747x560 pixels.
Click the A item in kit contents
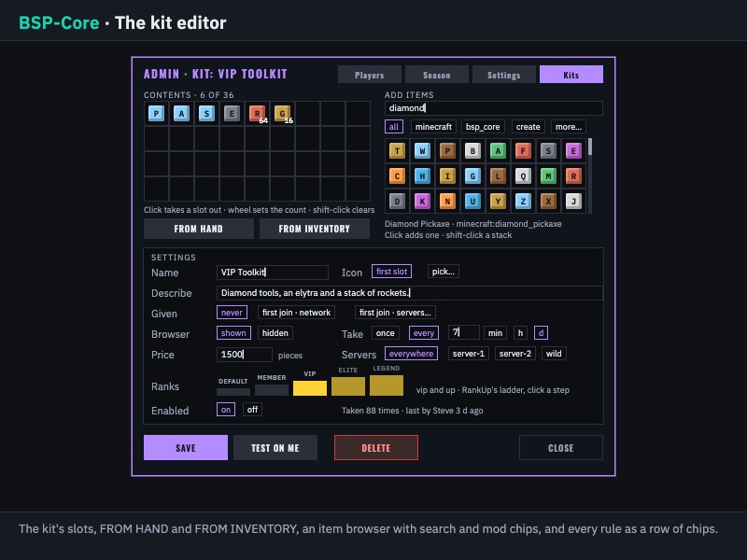pos(181,113)
